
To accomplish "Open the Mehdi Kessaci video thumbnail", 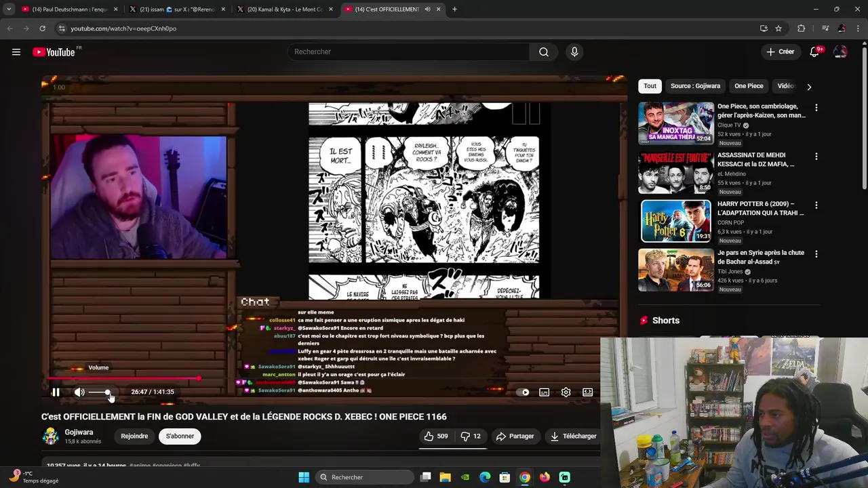I will pyautogui.click(x=676, y=172).
